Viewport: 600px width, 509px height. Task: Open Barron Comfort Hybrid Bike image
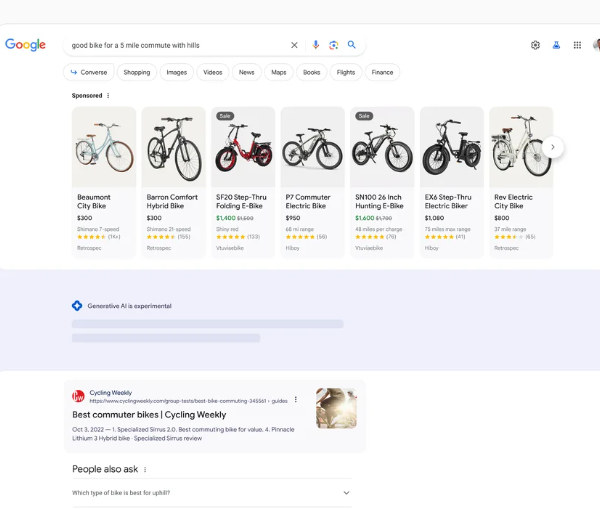click(x=174, y=147)
